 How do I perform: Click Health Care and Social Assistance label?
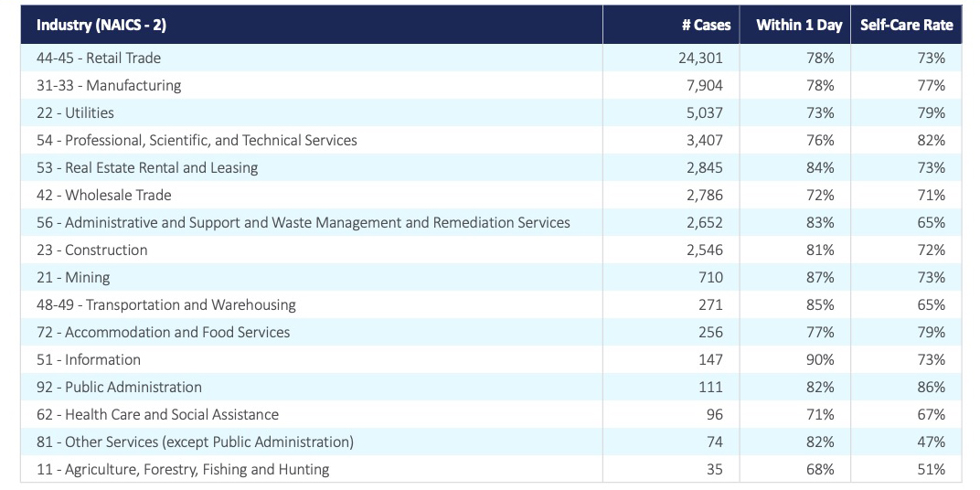157,414
